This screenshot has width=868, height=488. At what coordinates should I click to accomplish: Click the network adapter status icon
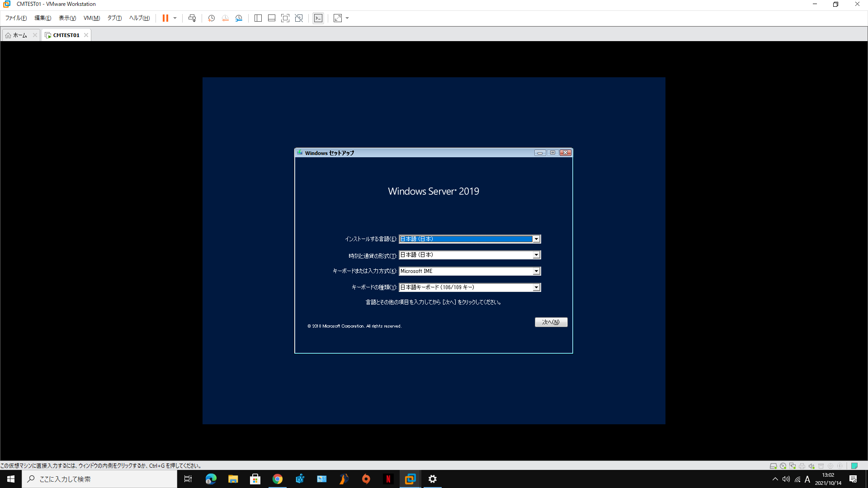coord(793,466)
